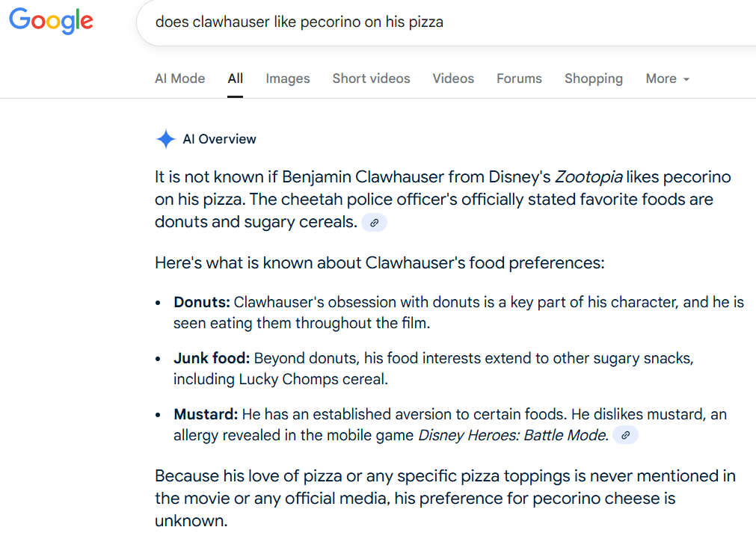Click the AI Overview heading label
The width and height of the screenshot is (756, 533).
tap(219, 139)
